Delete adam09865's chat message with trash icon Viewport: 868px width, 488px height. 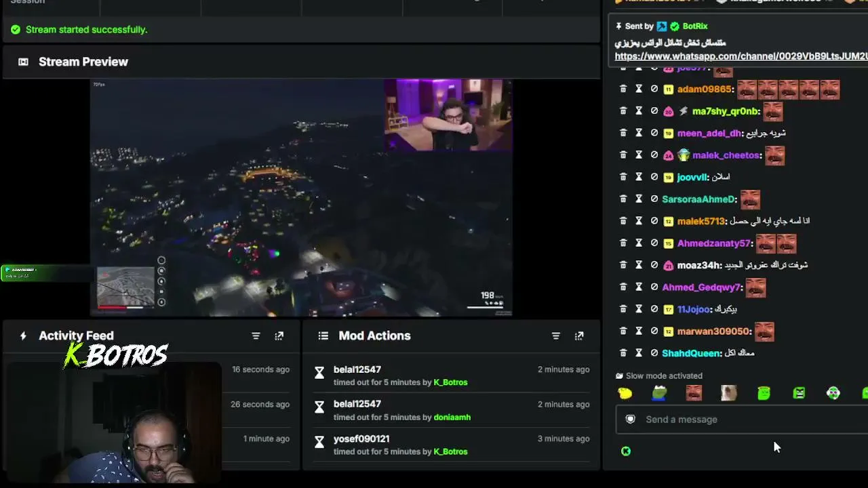point(623,89)
